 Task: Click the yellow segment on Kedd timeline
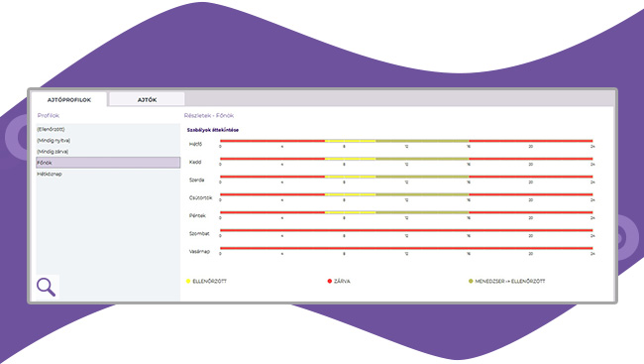pos(350,159)
